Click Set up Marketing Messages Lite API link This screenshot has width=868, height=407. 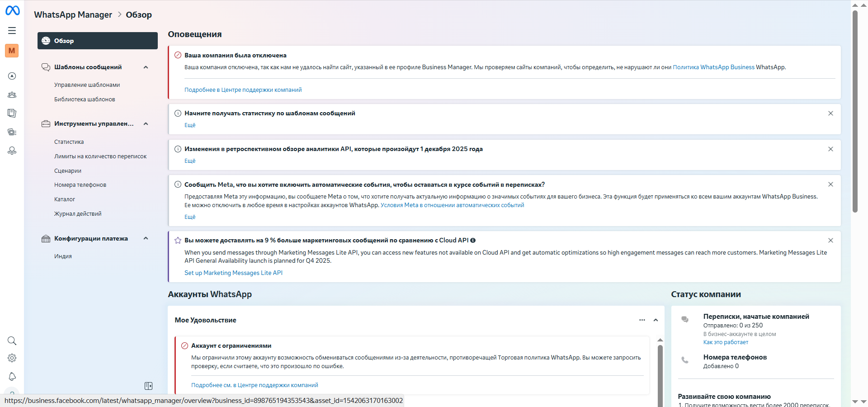233,273
